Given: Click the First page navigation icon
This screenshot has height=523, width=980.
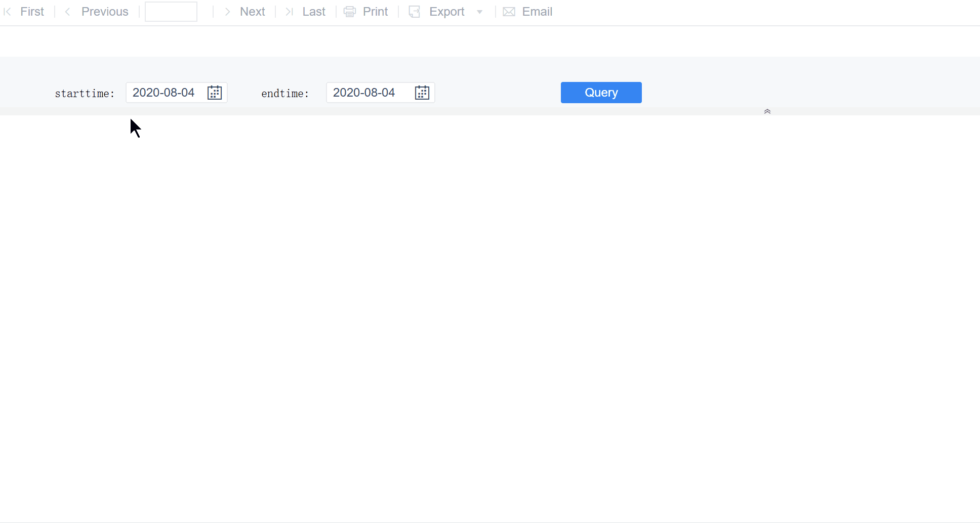Looking at the screenshot, I should (x=7, y=11).
